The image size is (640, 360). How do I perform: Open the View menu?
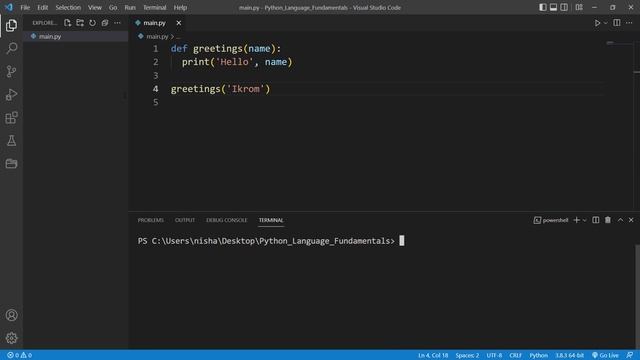(x=95, y=7)
